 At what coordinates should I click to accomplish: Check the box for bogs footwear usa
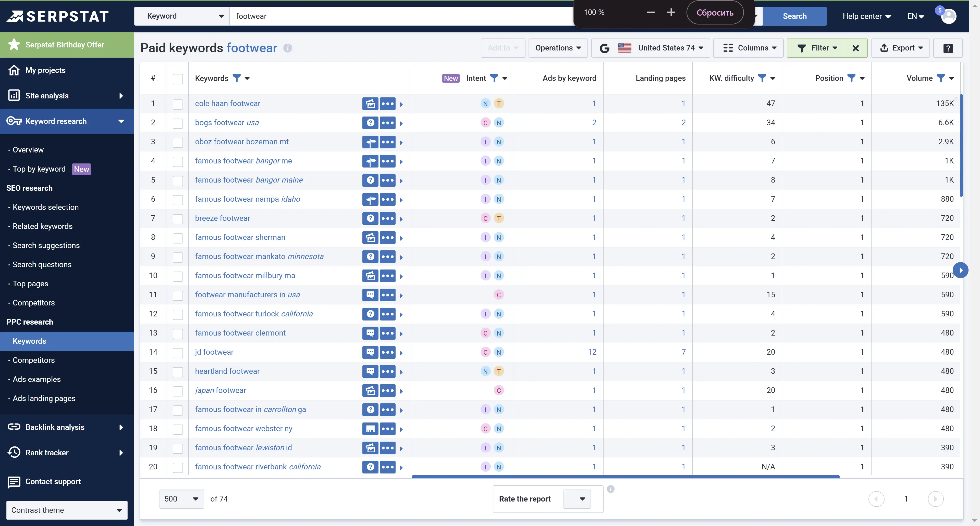(178, 123)
